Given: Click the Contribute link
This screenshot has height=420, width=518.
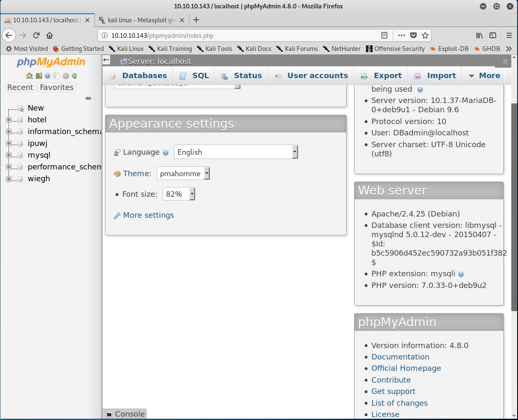Looking at the screenshot, I should click(x=391, y=380).
